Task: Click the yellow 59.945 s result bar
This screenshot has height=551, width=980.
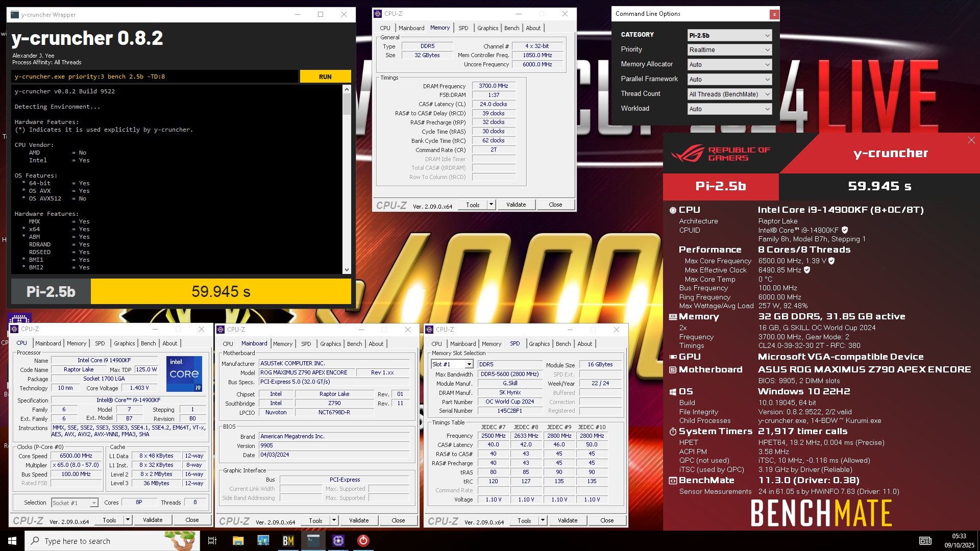Action: pos(221,291)
